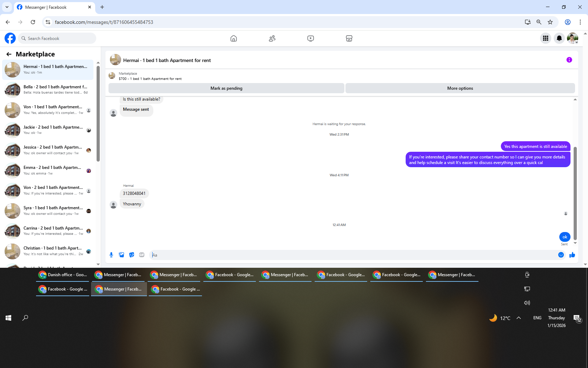Image resolution: width=588 pixels, height=368 pixels.
Task: Open the Marketplace store icon in top bar
Action: click(349, 39)
